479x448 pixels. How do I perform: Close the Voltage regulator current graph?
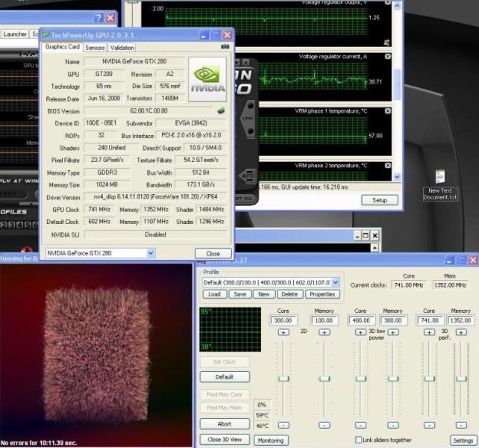coord(387,57)
